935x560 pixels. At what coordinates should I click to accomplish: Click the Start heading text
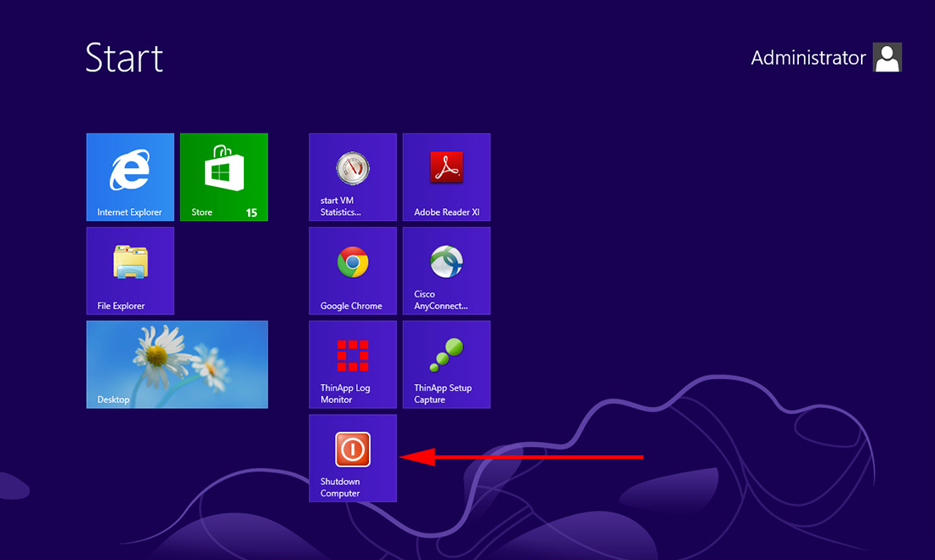(124, 58)
